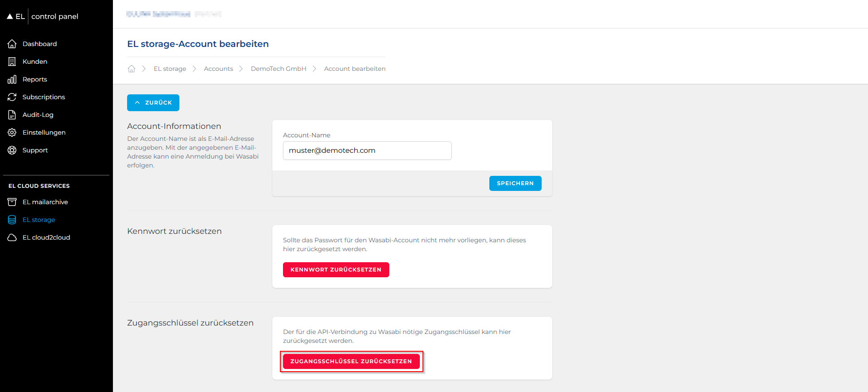
Task: Select the EL storage database icon
Action: (x=12, y=220)
